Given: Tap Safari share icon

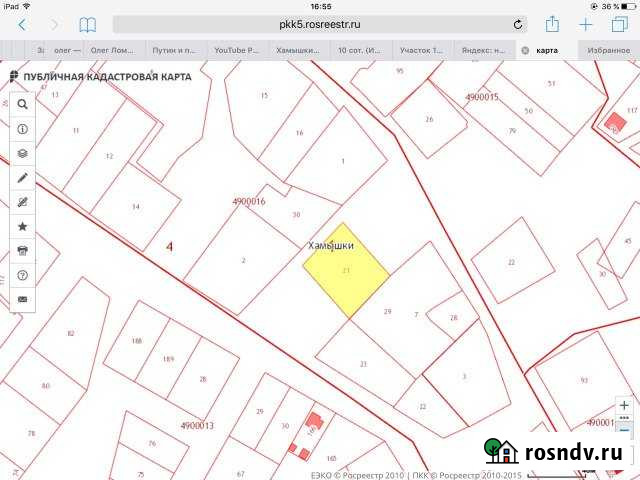Looking at the screenshot, I should 551,24.
